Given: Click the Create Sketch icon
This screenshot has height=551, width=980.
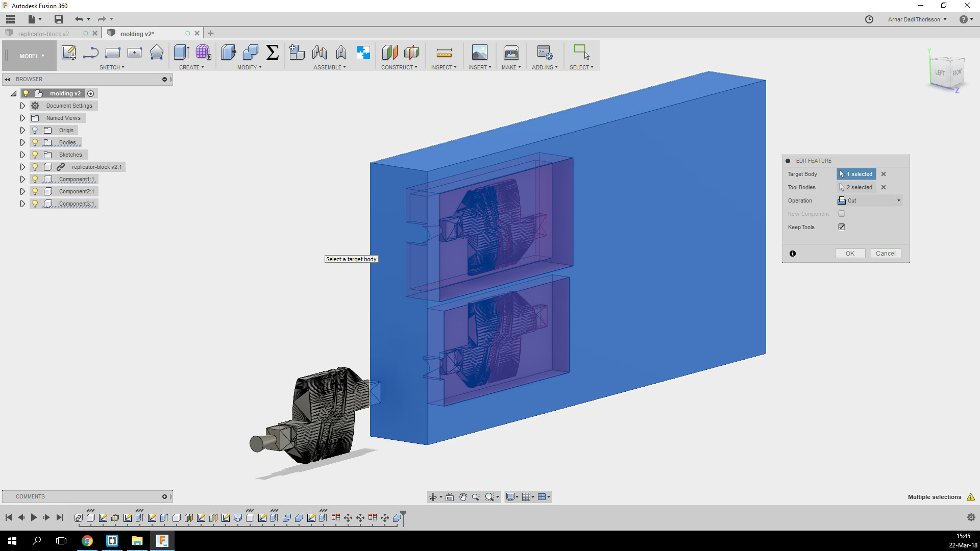Looking at the screenshot, I should click(68, 53).
